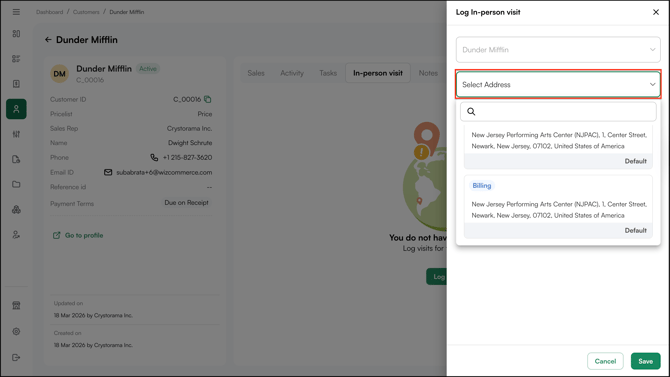The width and height of the screenshot is (670, 377).
Task: Switch to the Sales tab
Action: click(x=256, y=73)
